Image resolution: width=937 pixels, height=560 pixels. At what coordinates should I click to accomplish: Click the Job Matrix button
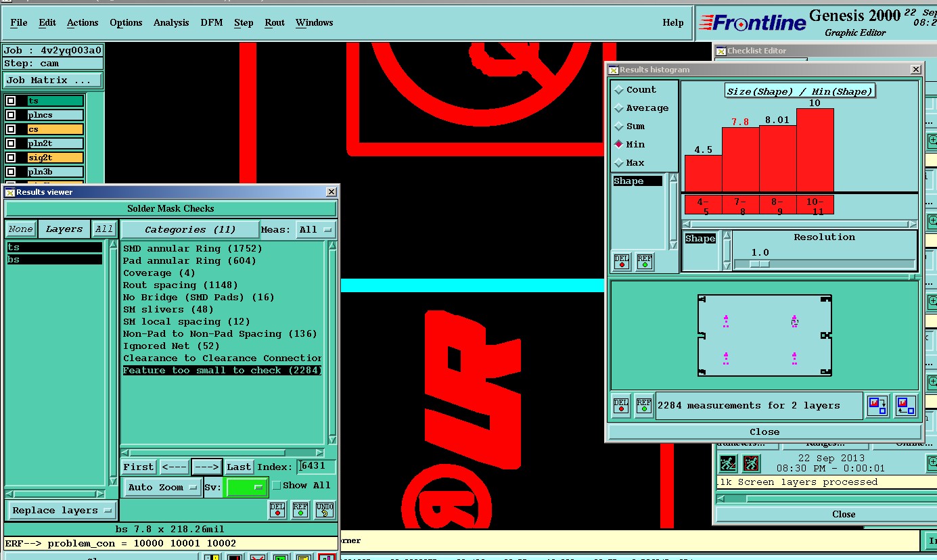[53, 80]
